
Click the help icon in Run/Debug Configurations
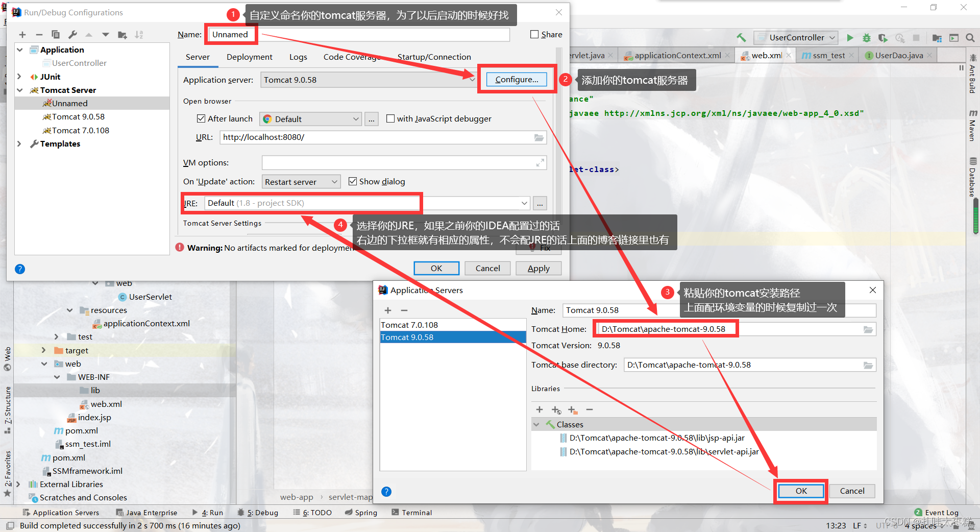20,269
